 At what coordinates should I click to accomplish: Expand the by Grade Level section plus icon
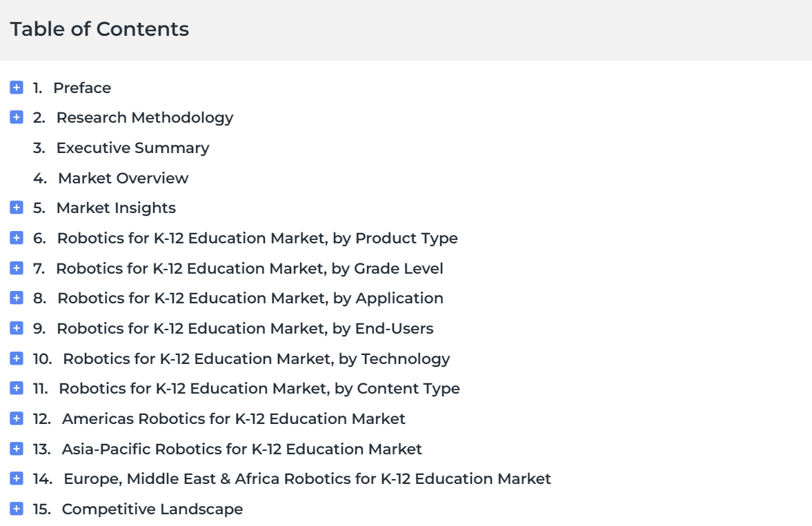pos(17,268)
